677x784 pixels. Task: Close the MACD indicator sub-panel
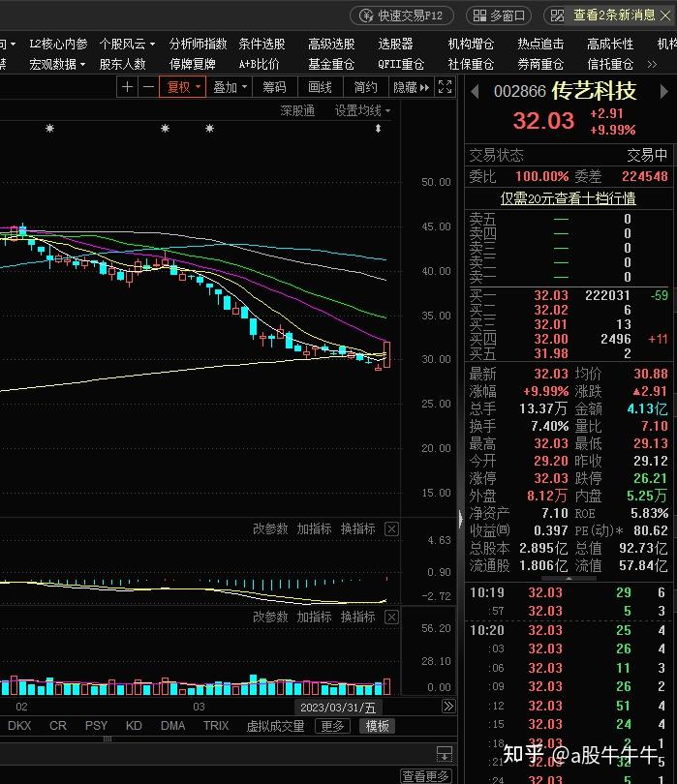(391, 528)
